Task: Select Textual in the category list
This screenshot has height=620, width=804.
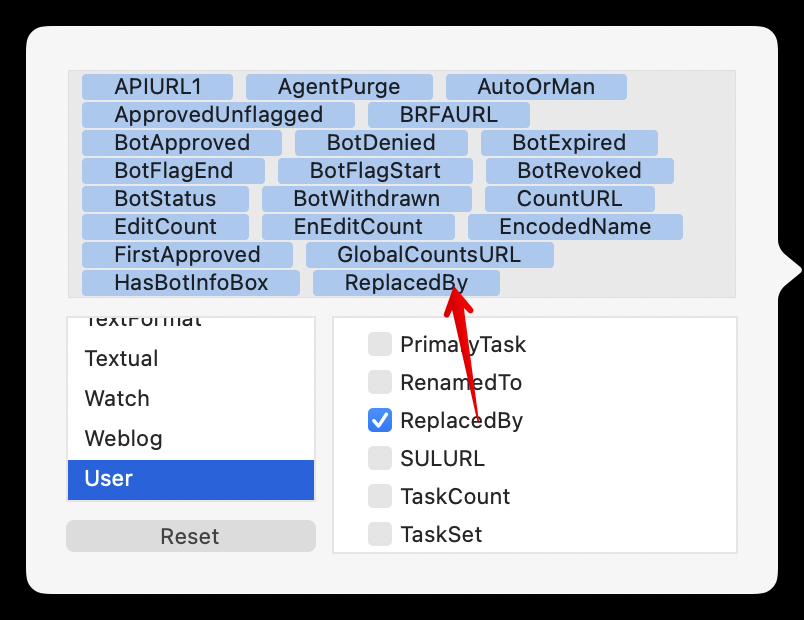Action: 191,358
